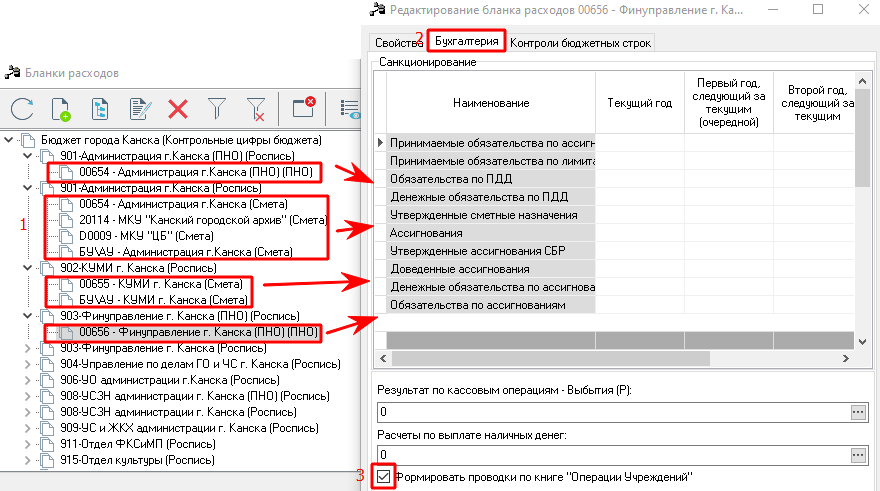Expand the 915-Отдел культуры (Роспись) node
Screen dimensions: 880x491
28,460
